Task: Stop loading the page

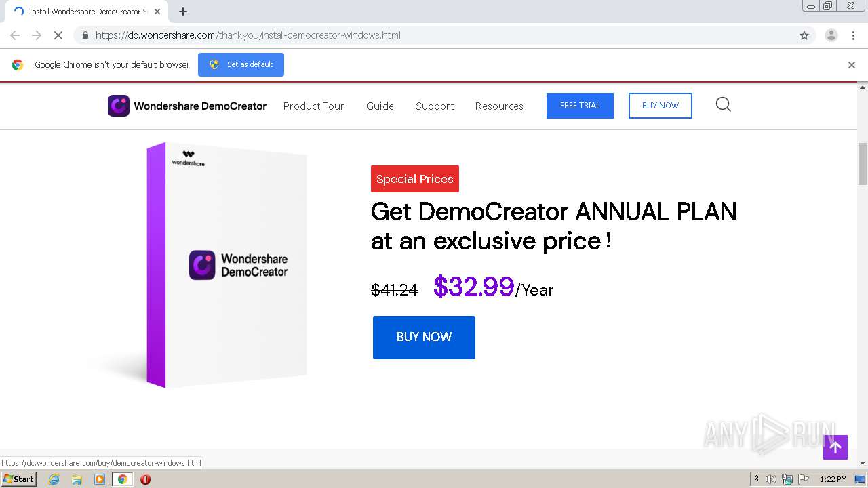Action: tap(58, 35)
